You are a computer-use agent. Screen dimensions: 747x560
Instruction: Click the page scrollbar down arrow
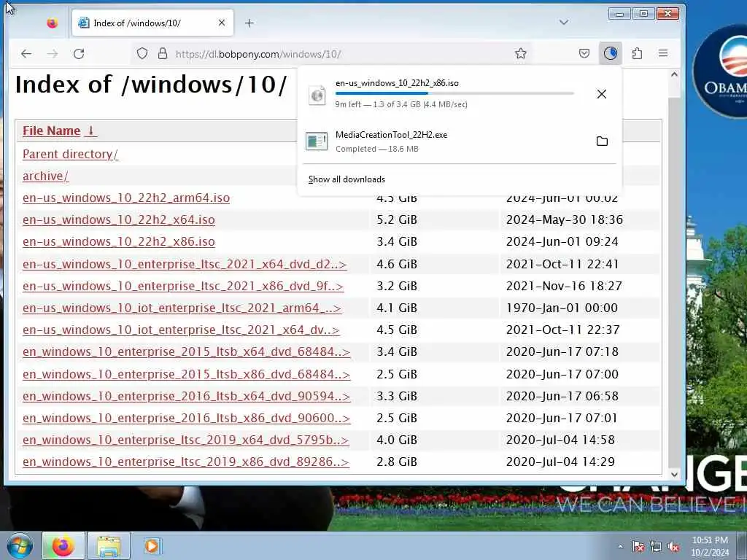674,474
